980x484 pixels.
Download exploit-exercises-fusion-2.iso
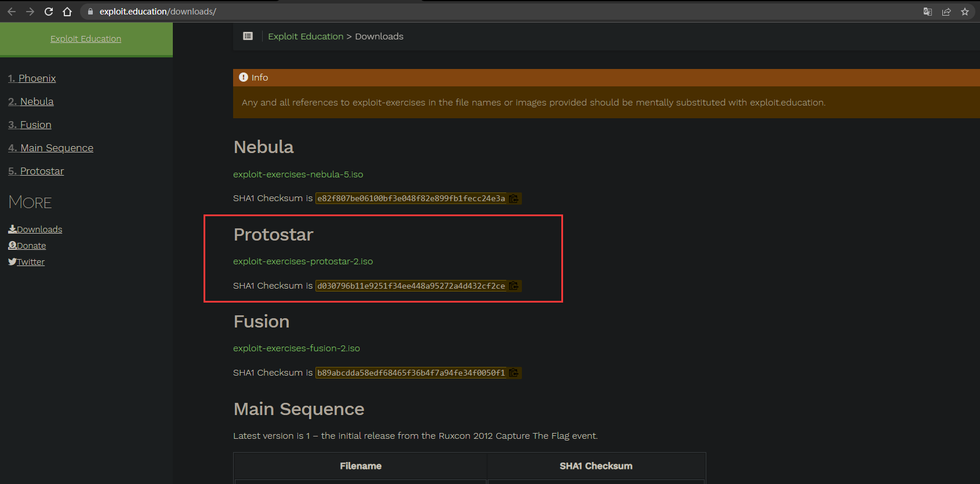[x=296, y=348]
